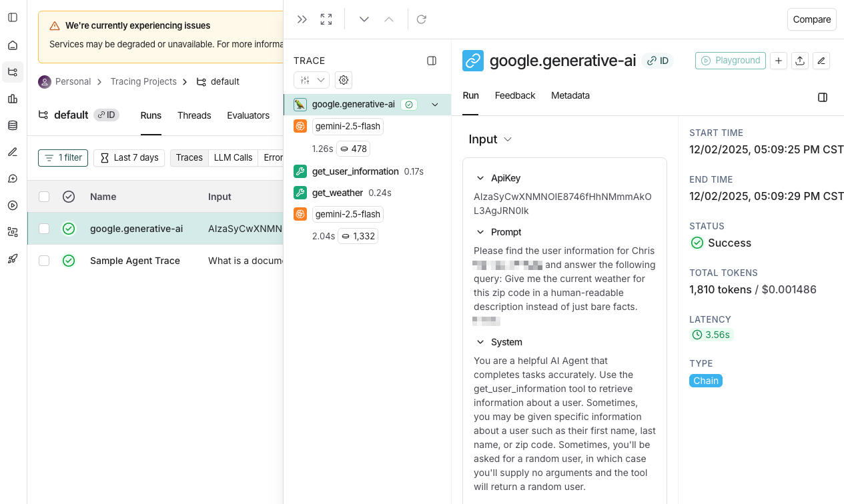Screen dimensions: 844x504
Task: Click the Compare button
Action: [812, 19]
